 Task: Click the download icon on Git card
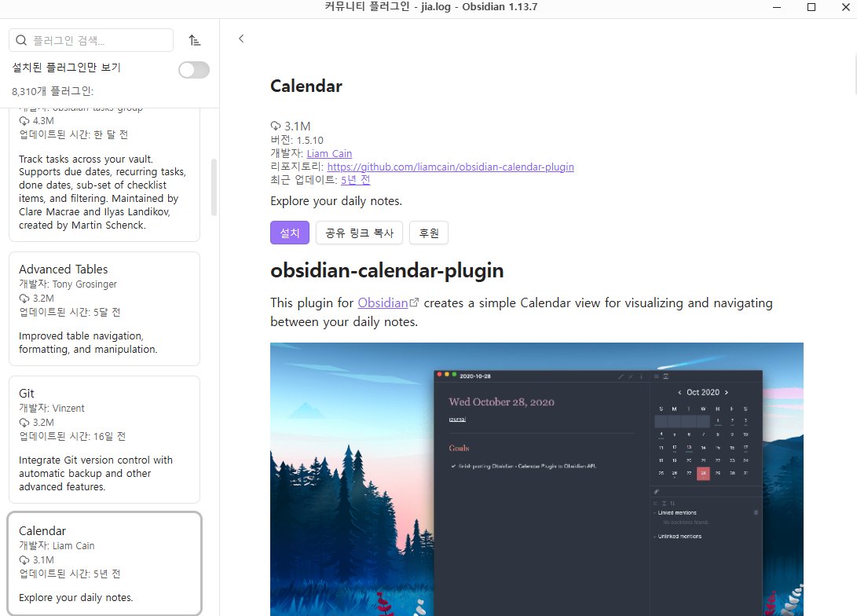(24, 423)
